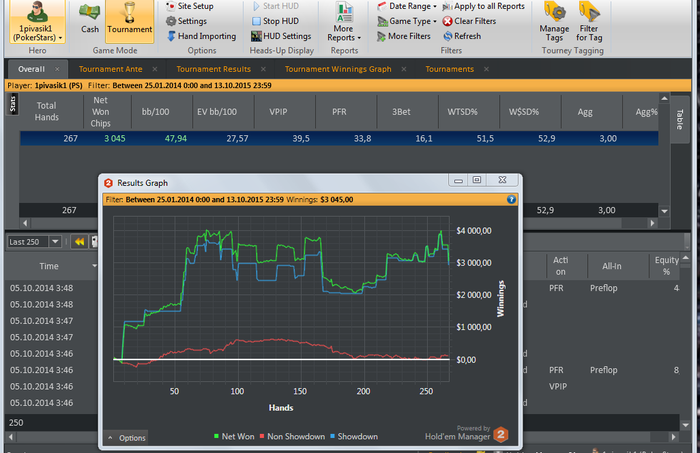This screenshot has width=700, height=453.
Task: Open More Filters
Action: tap(404, 36)
